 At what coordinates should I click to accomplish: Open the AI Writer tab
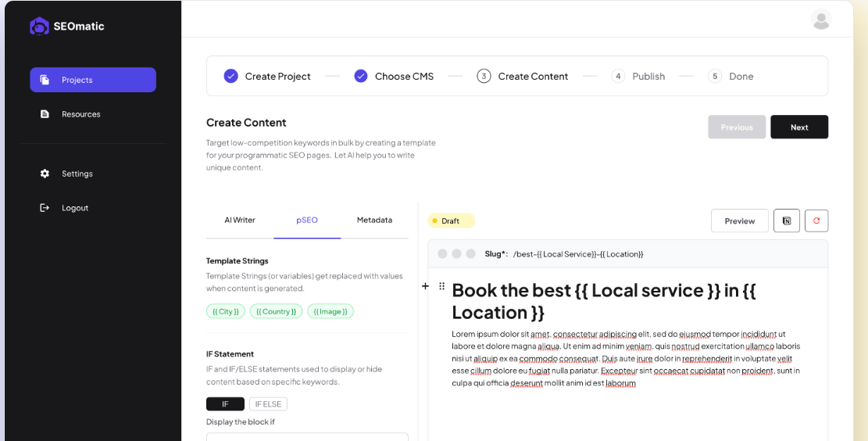click(240, 220)
